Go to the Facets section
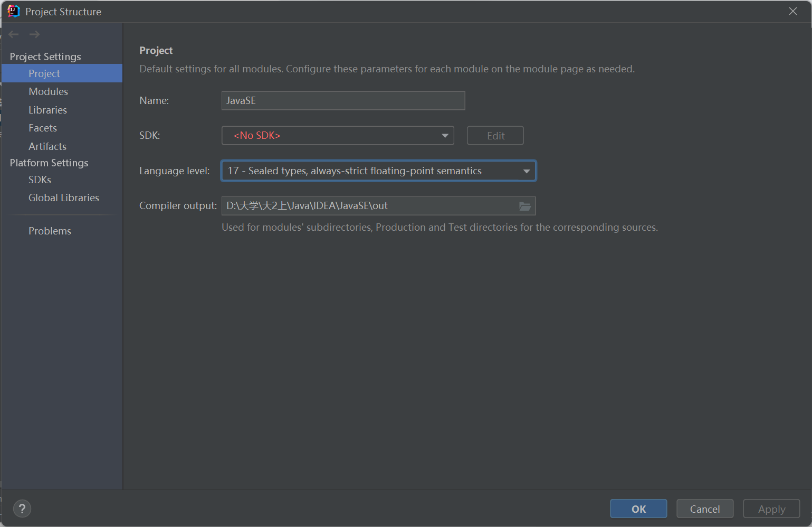The image size is (812, 527). point(43,128)
